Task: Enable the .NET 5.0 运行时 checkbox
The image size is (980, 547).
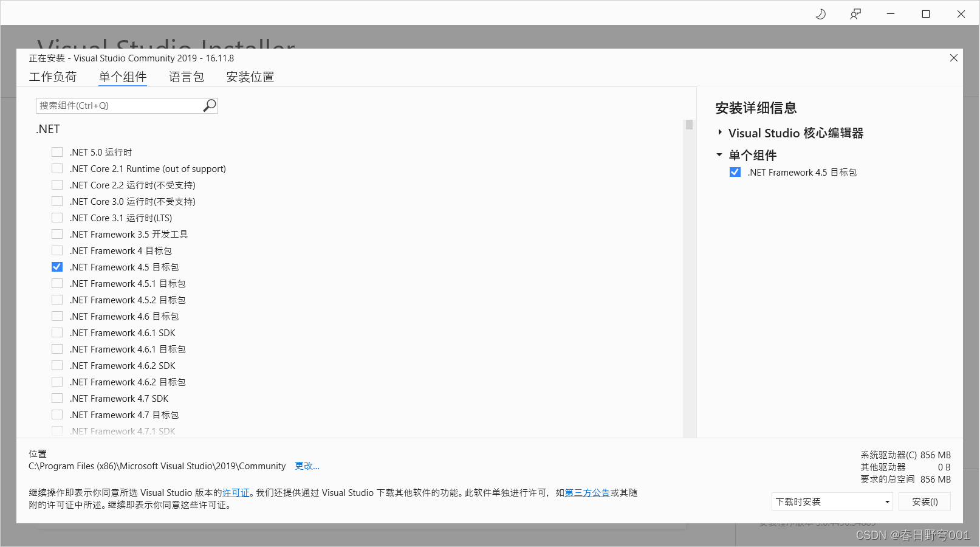Action: pyautogui.click(x=57, y=152)
